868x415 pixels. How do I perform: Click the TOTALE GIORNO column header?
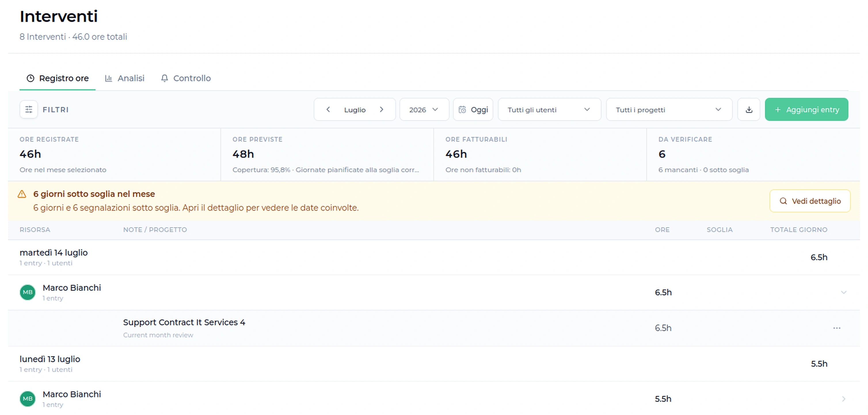coord(799,230)
